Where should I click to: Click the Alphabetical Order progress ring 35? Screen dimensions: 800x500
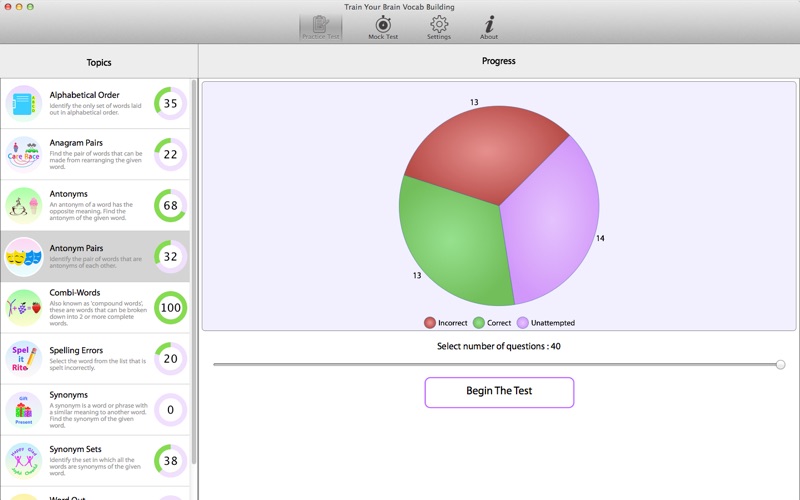170,103
